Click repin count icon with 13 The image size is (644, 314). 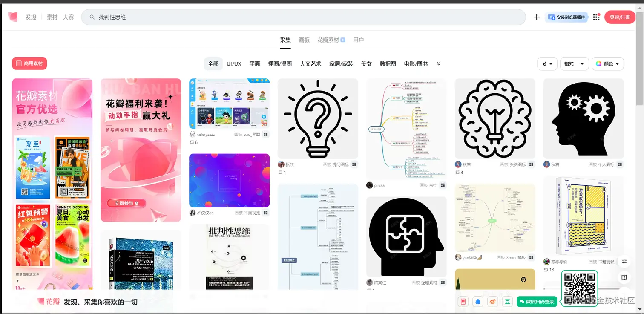[546, 270]
